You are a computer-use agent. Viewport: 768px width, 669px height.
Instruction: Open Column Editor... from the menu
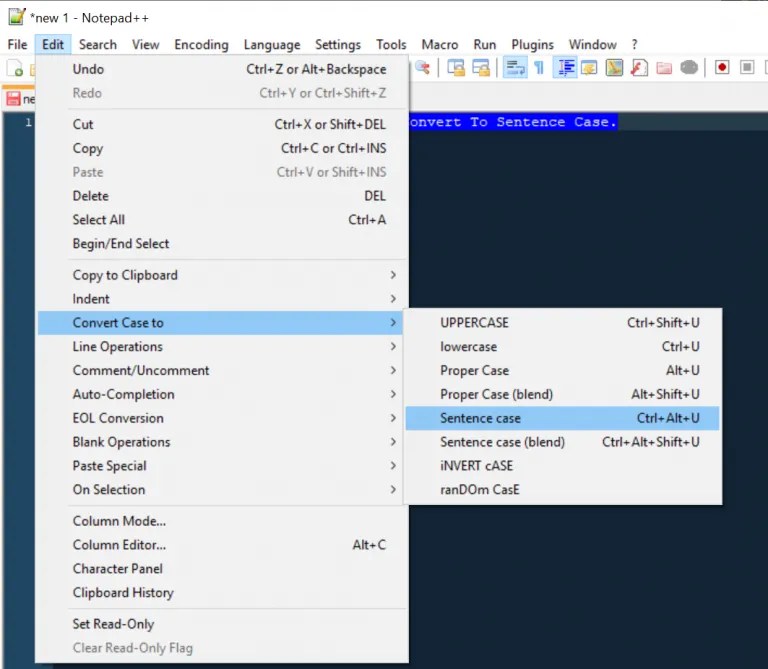(222, 545)
